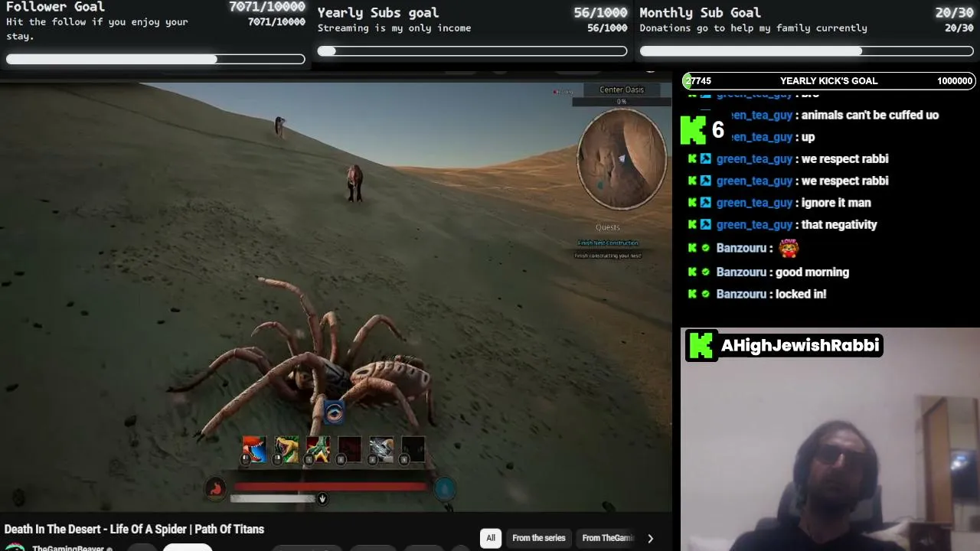This screenshot has width=980, height=551.
Task: Click 'Finish constructing your nest!' quest description
Action: [608, 256]
